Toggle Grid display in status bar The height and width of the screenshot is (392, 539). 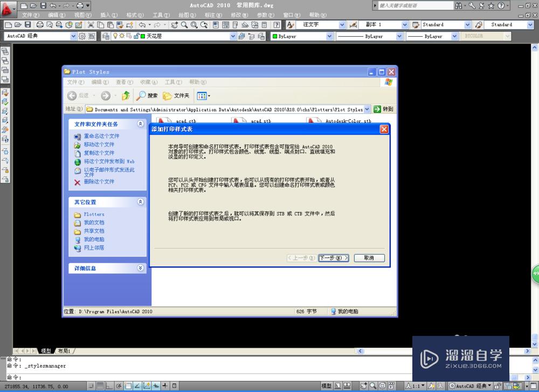(100, 386)
